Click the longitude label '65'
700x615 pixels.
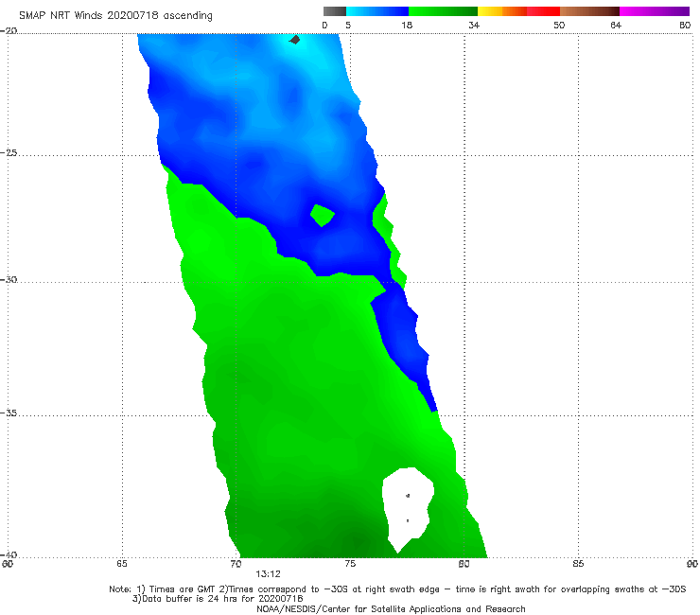coord(122,564)
